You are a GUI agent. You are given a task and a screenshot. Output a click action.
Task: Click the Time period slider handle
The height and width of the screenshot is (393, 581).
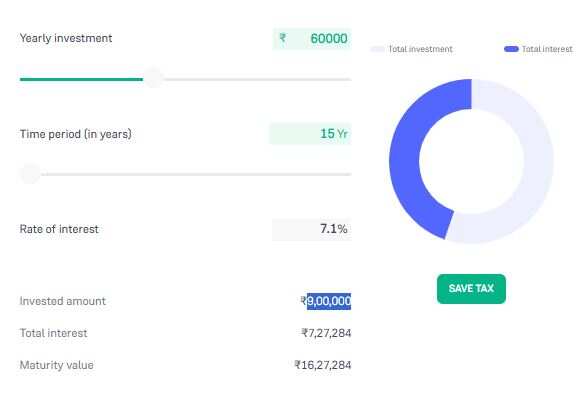tap(30, 173)
